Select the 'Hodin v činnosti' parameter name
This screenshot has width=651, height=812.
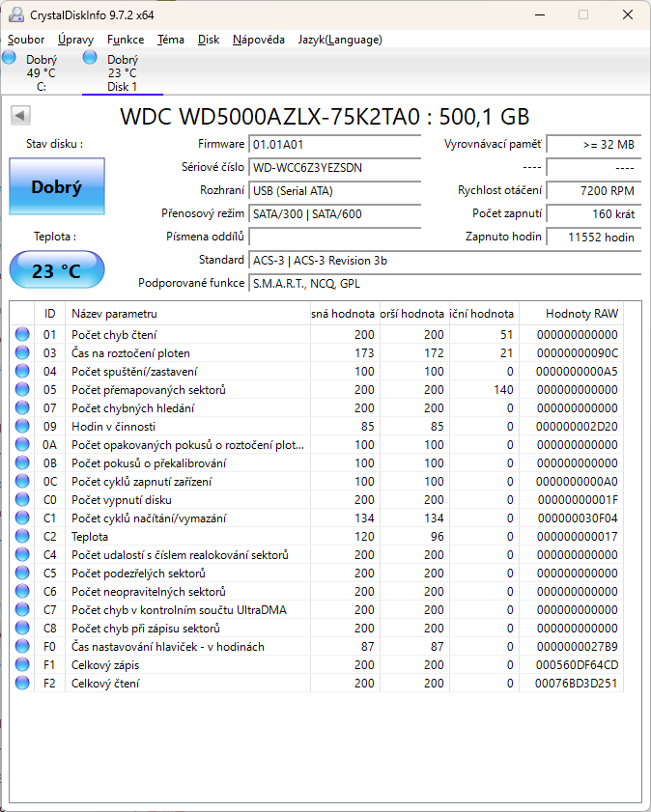(113, 426)
